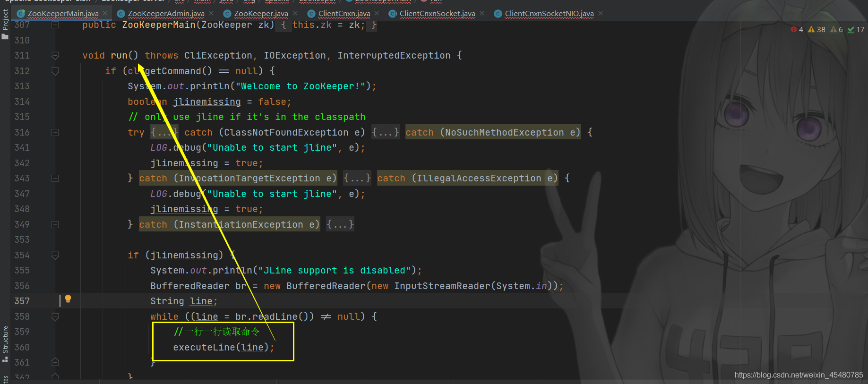This screenshot has height=384, width=868.
Task: Click the run() method name
Action: 119,56
